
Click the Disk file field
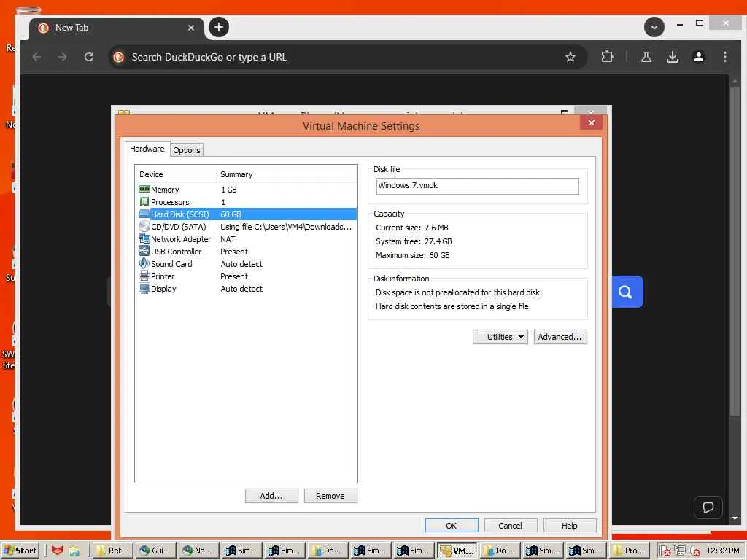(x=477, y=186)
